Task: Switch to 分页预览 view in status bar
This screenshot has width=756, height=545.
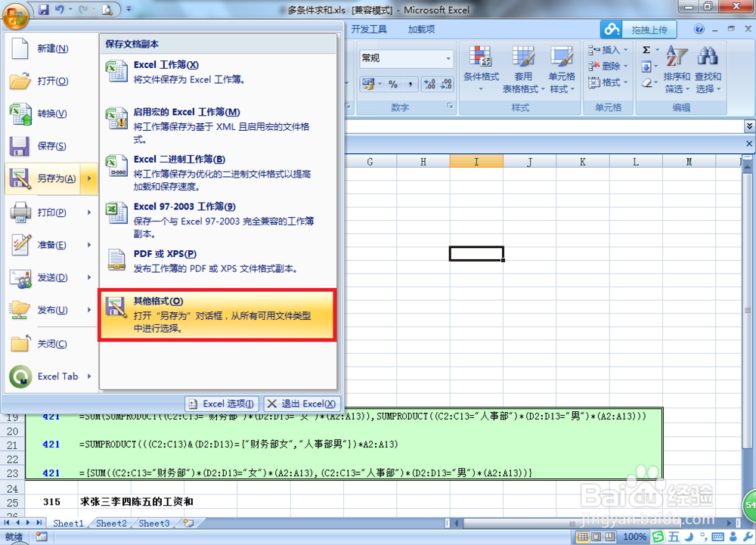Action: click(x=611, y=537)
